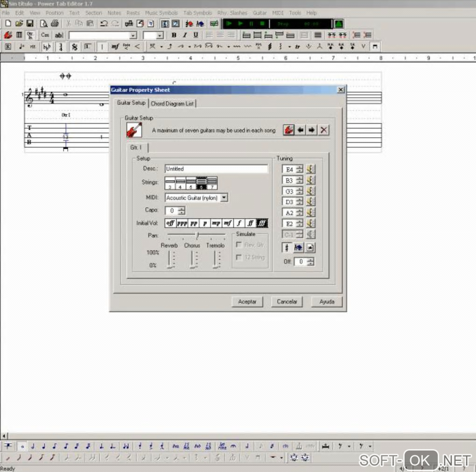Viewport: 476px width, 472px height.
Task: Click tuning fork icon beside E4
Action: pos(310,169)
